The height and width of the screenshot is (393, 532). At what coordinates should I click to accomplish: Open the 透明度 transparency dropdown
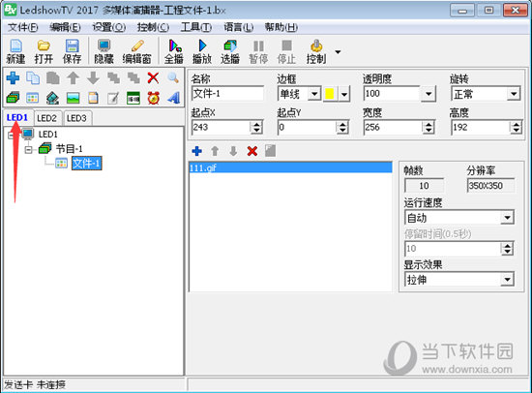click(x=429, y=94)
